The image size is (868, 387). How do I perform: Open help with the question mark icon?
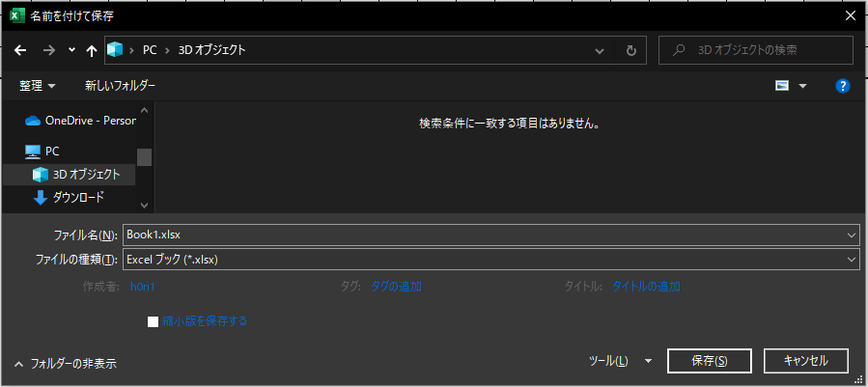point(842,86)
